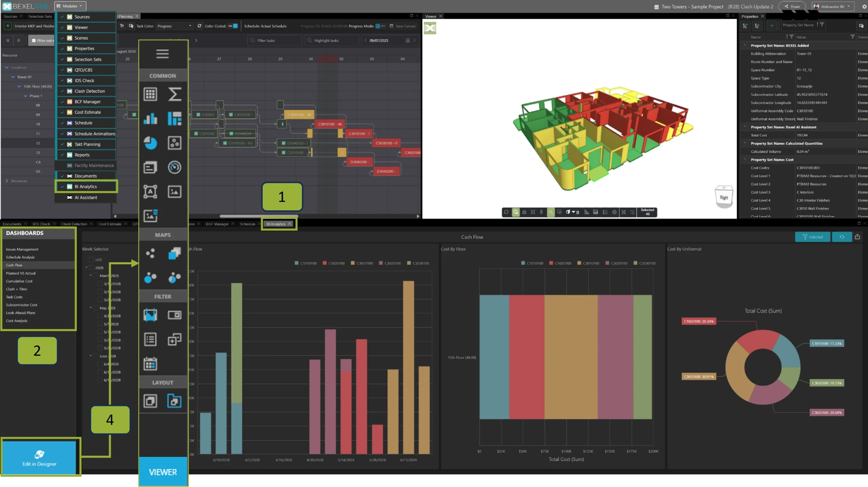Click the Edit in Designer button
This screenshot has height=487, width=868.
[39, 458]
